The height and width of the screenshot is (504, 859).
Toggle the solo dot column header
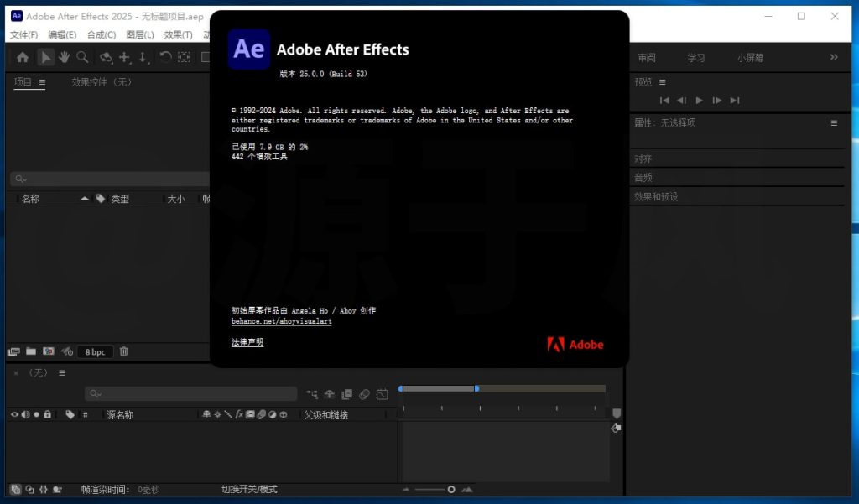tap(36, 415)
